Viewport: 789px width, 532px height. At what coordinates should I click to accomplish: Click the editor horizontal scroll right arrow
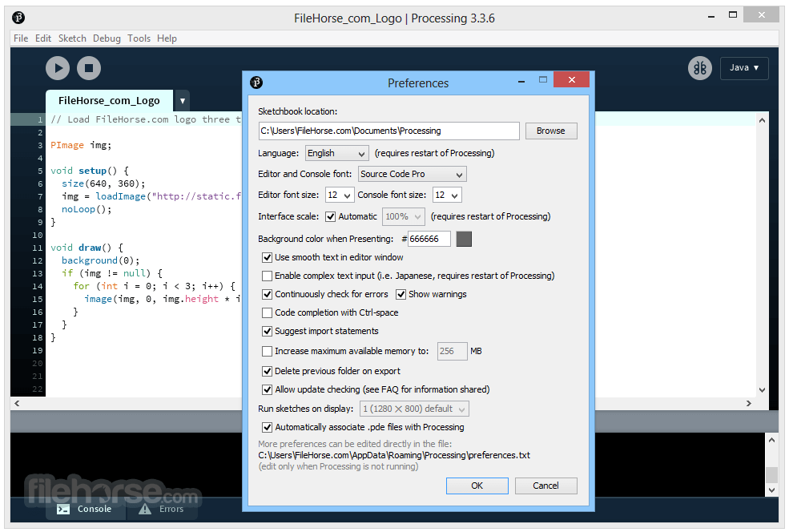point(749,403)
